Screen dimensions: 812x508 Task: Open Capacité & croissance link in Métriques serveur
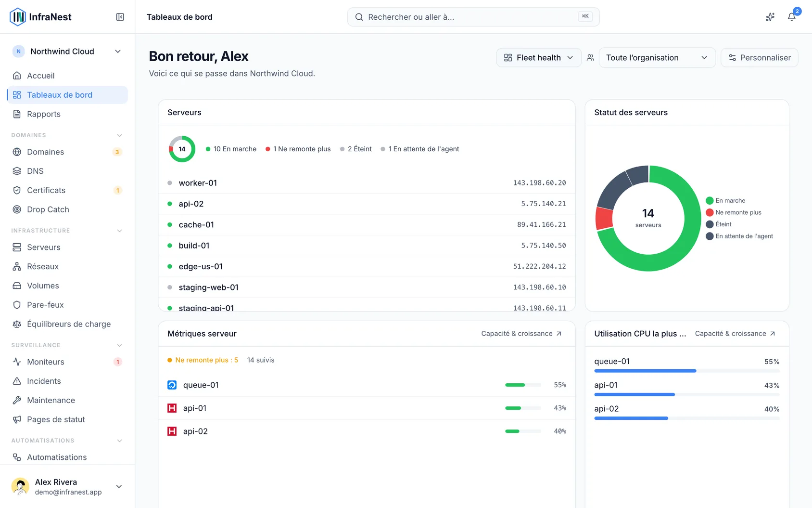click(521, 334)
